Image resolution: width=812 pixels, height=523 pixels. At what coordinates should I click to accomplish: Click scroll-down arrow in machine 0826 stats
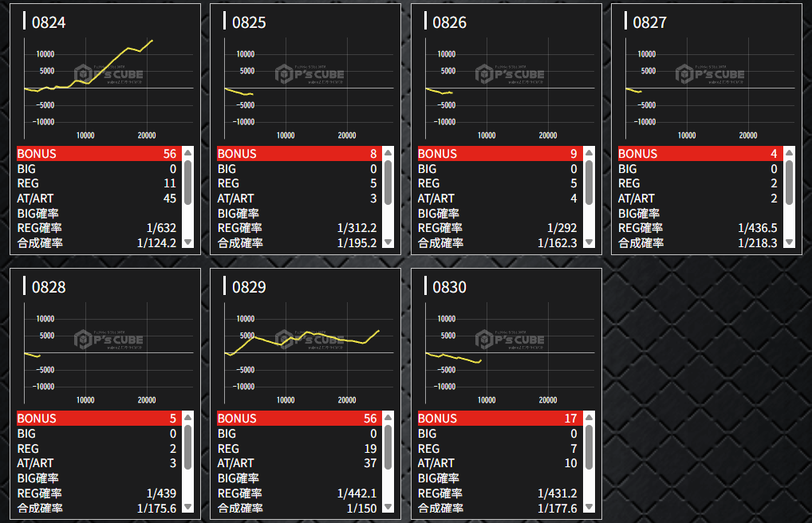[x=589, y=242]
